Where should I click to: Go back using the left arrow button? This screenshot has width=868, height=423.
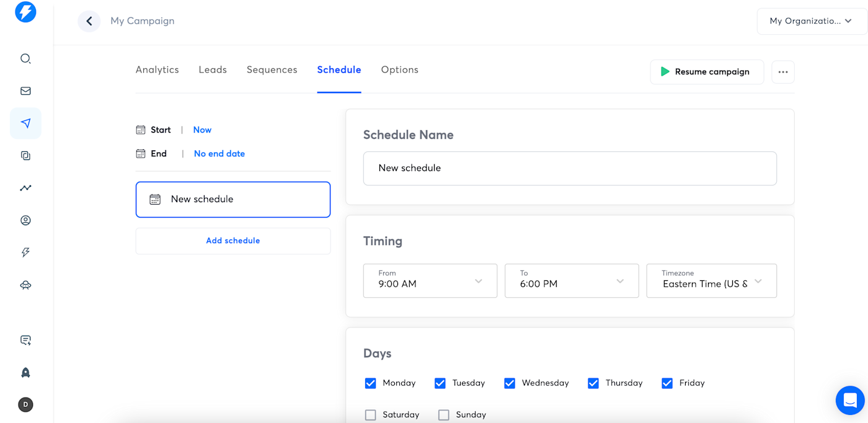[89, 21]
